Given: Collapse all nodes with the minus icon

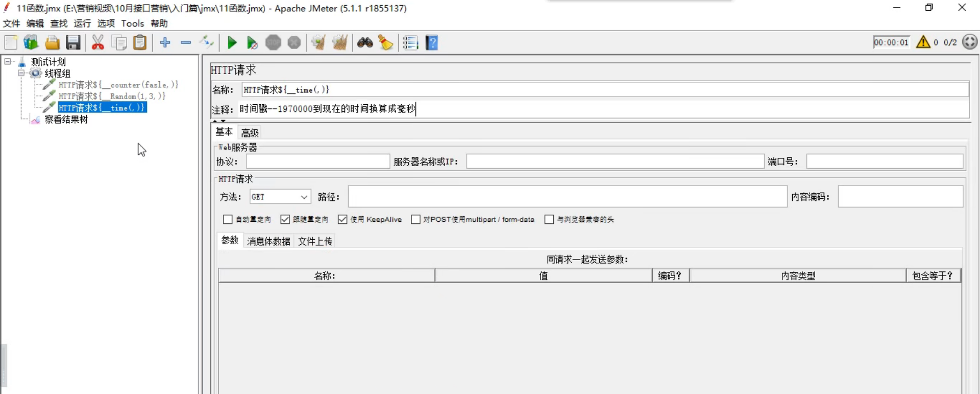Looking at the screenshot, I should 186,42.
